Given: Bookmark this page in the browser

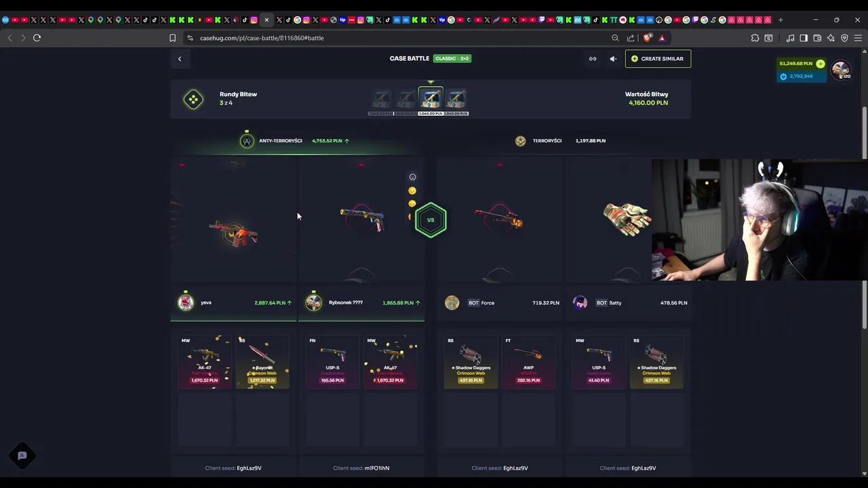Looking at the screenshot, I should pyautogui.click(x=172, y=38).
